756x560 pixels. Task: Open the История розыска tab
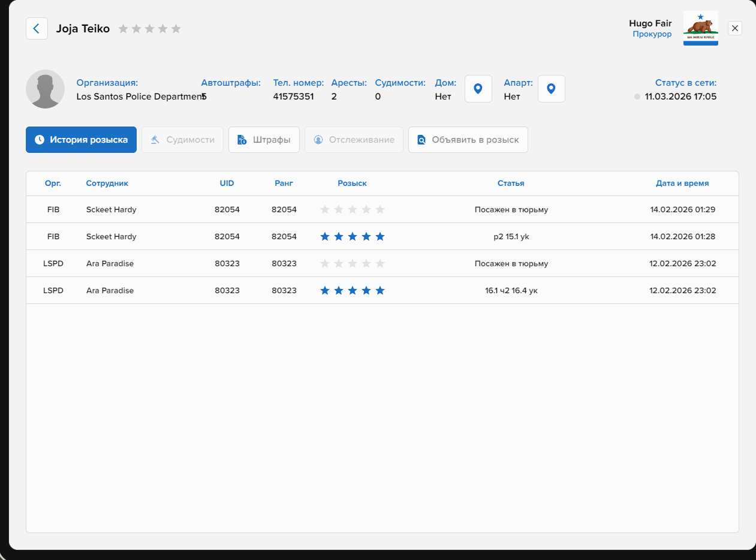[81, 140]
